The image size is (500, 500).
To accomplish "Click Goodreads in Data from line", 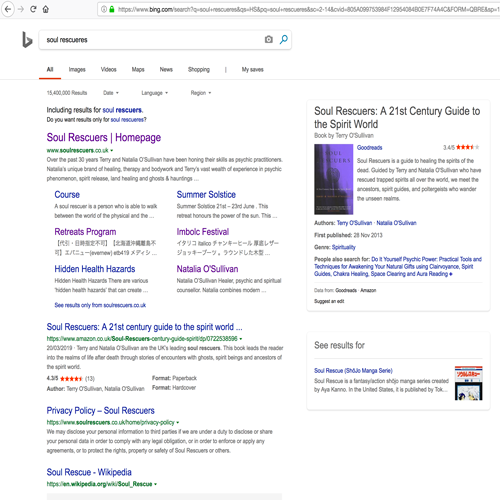I will point(346,290).
